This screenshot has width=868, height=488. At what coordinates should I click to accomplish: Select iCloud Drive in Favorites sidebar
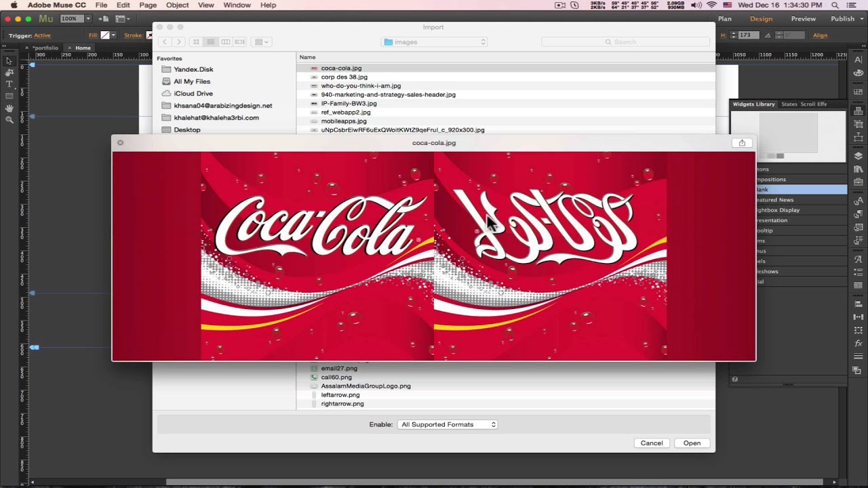[x=193, y=94]
